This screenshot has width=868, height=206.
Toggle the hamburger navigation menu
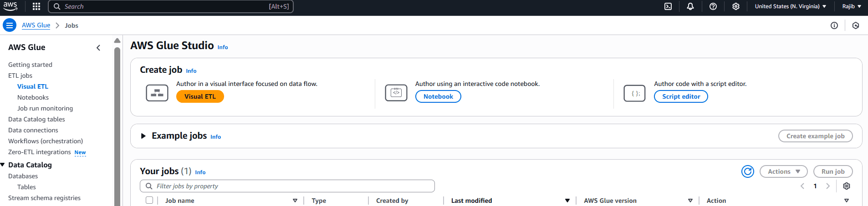[x=9, y=25]
